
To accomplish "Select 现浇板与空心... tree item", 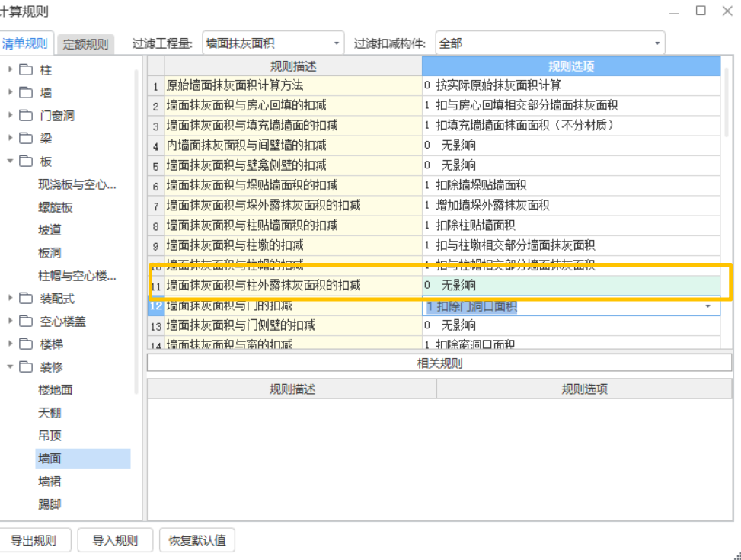I will (77, 184).
